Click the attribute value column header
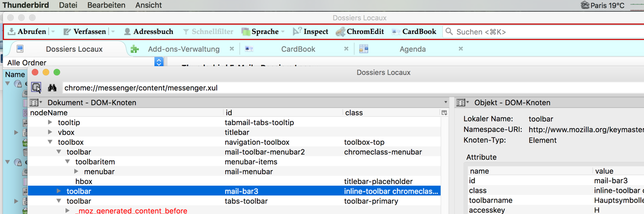 tap(618, 171)
